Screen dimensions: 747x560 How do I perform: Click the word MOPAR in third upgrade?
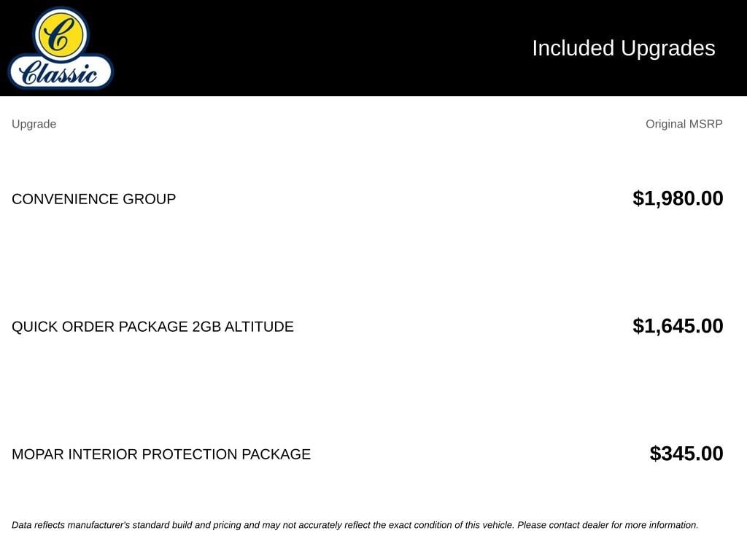(38, 454)
